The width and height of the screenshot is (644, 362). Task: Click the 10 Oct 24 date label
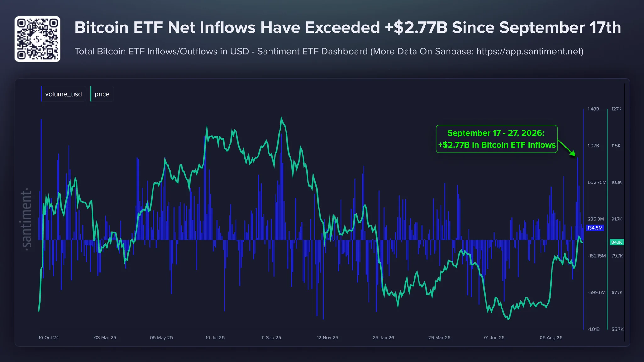(x=48, y=338)
